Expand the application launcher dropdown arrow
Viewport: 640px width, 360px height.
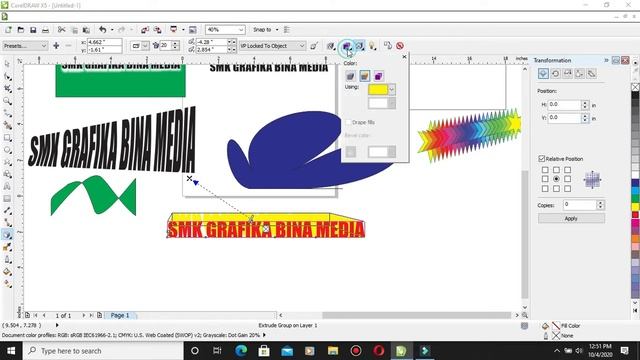[183, 30]
